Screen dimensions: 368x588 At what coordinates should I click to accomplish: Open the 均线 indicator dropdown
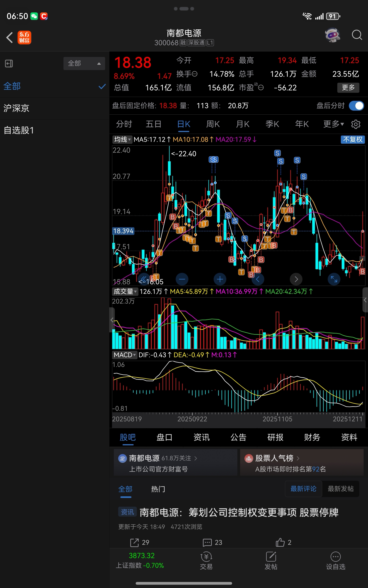click(x=122, y=139)
